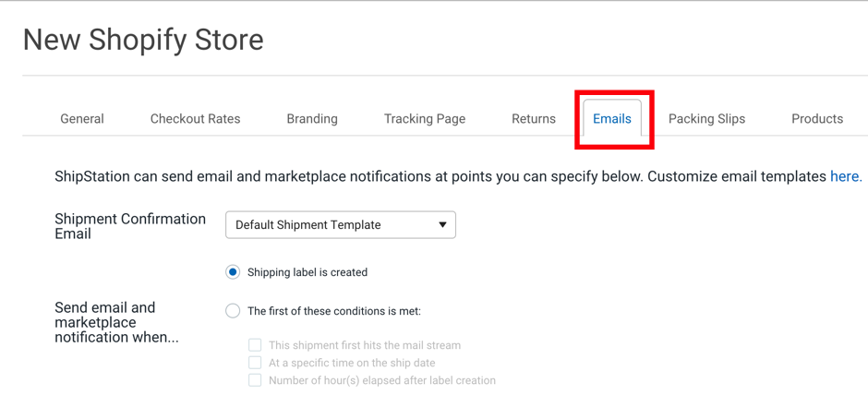Click the 'Send email and marketplace notification when...' label
The width and height of the screenshot is (868, 395).
(116, 322)
